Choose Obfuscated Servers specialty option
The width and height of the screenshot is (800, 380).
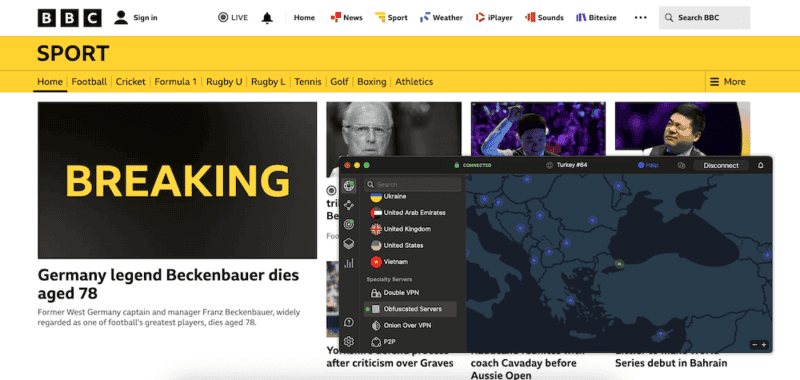point(410,309)
